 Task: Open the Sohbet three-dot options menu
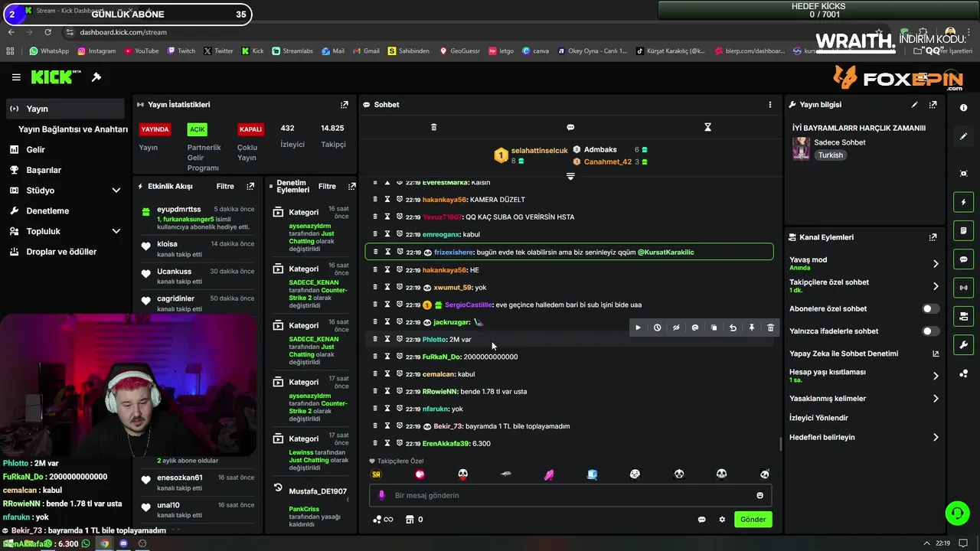click(x=770, y=105)
